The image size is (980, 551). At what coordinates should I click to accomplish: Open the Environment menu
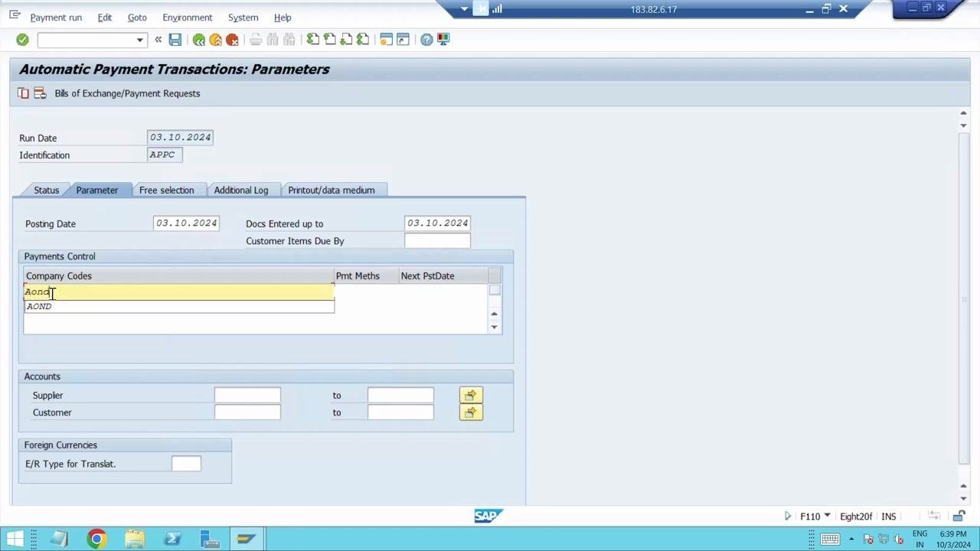(x=188, y=18)
